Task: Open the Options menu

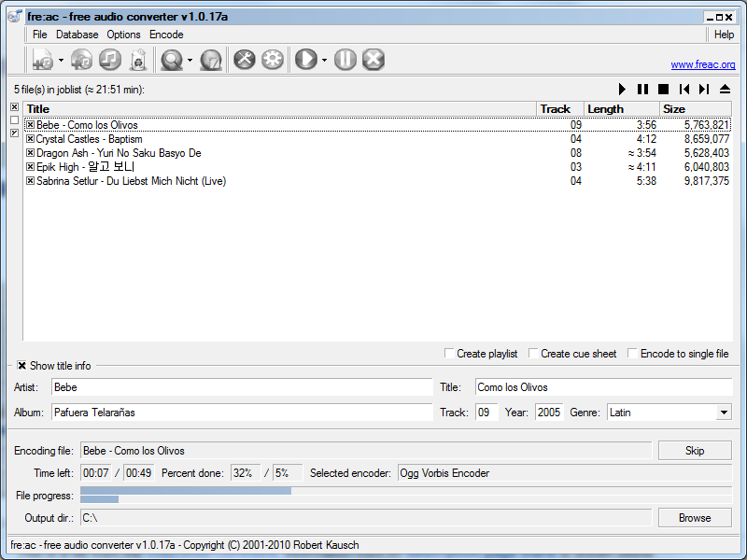Action: pyautogui.click(x=123, y=35)
